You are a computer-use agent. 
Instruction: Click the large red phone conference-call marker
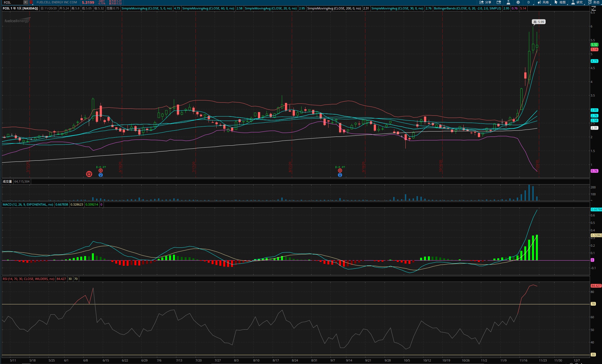89,174
